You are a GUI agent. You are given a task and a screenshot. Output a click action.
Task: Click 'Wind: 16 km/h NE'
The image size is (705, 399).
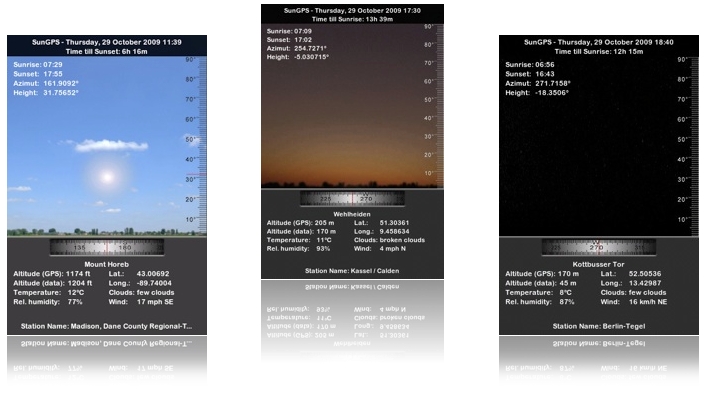click(x=634, y=302)
